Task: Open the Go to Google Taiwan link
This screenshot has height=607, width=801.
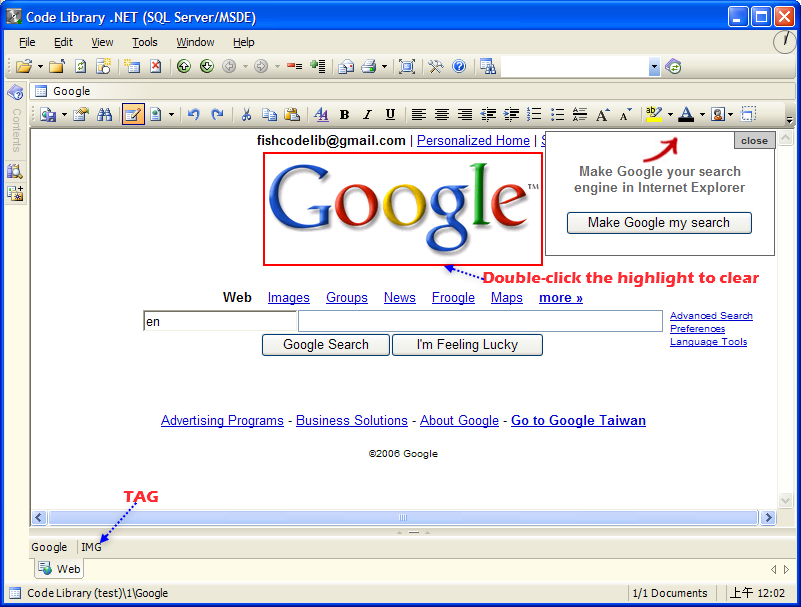Action: [x=578, y=421]
